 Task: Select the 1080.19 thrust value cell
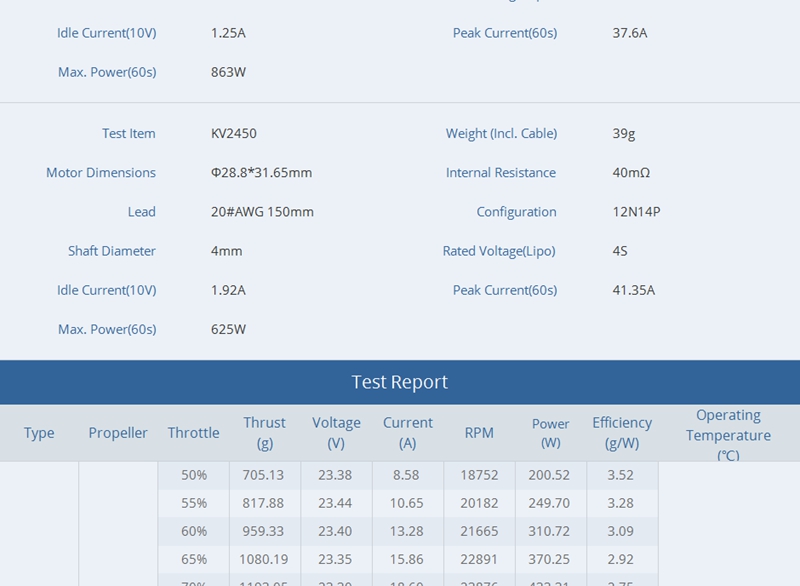click(x=264, y=559)
